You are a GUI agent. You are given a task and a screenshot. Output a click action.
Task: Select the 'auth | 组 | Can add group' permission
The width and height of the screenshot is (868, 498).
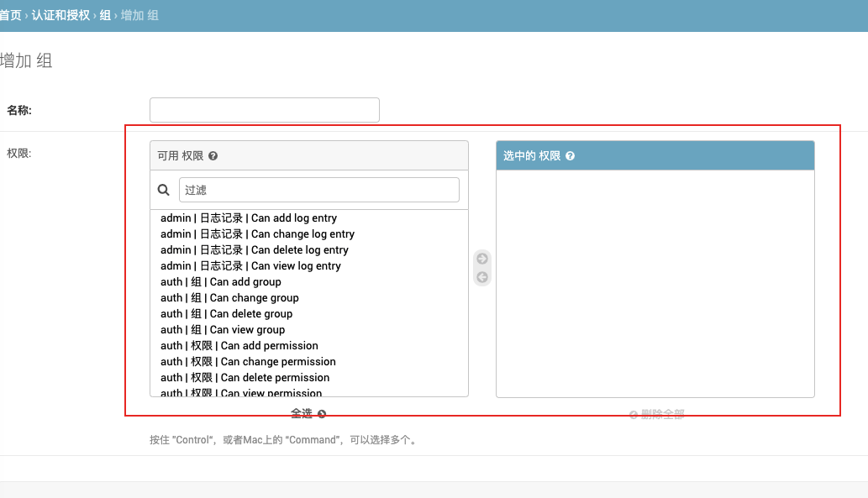point(220,281)
